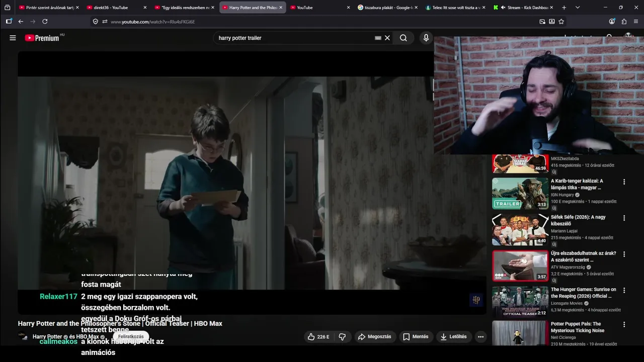Screen dimensions: 644x362
Task: Open the browser application menu
Action: click(x=636, y=22)
